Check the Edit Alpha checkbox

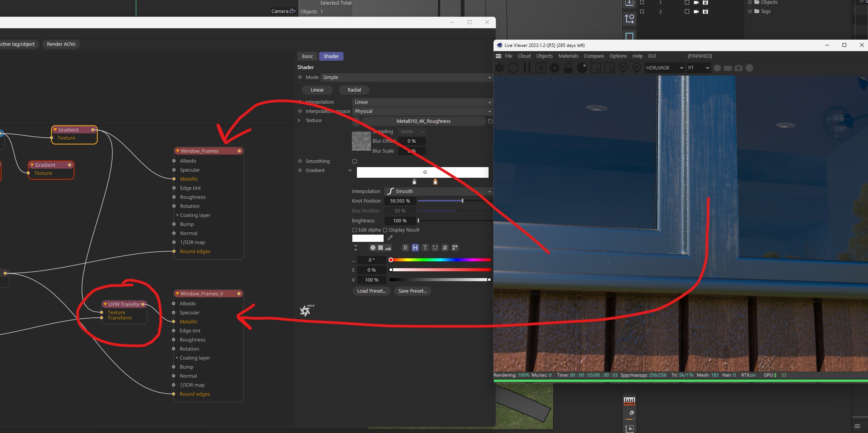tap(355, 230)
